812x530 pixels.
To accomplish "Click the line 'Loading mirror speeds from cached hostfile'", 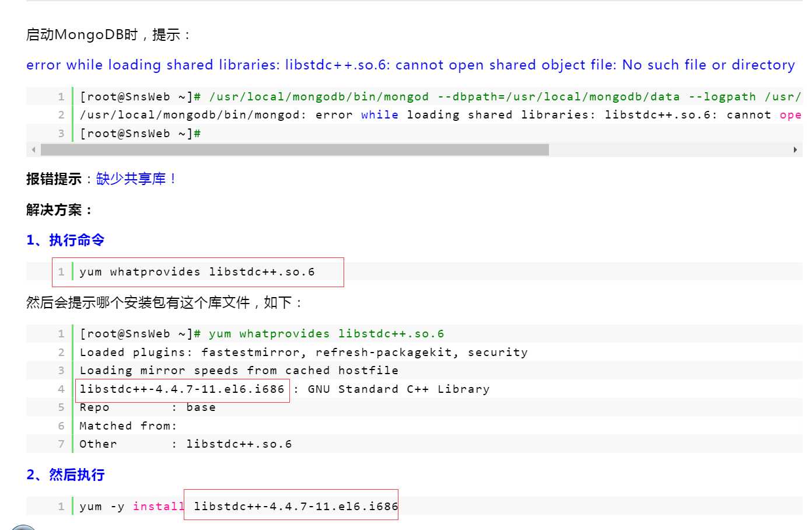I will pyautogui.click(x=239, y=371).
